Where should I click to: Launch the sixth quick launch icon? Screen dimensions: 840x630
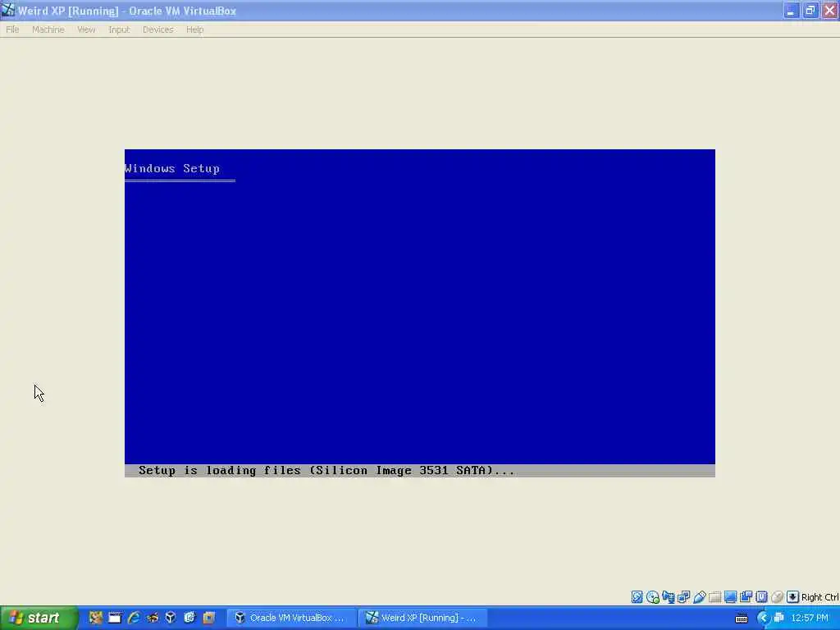189,618
